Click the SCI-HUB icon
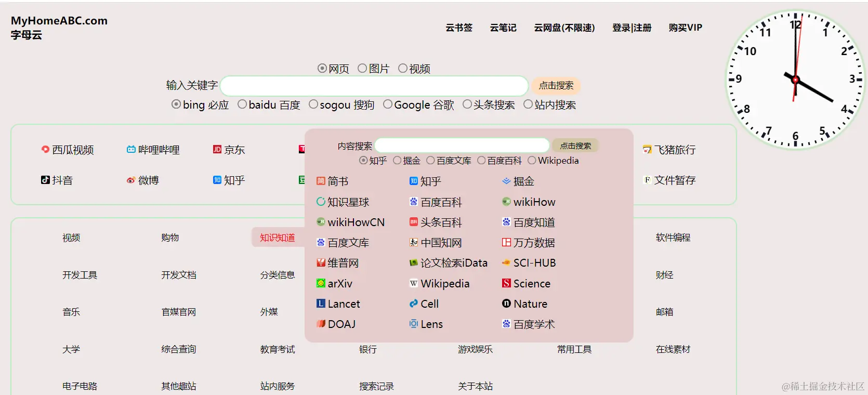The height and width of the screenshot is (395, 868). 506,263
